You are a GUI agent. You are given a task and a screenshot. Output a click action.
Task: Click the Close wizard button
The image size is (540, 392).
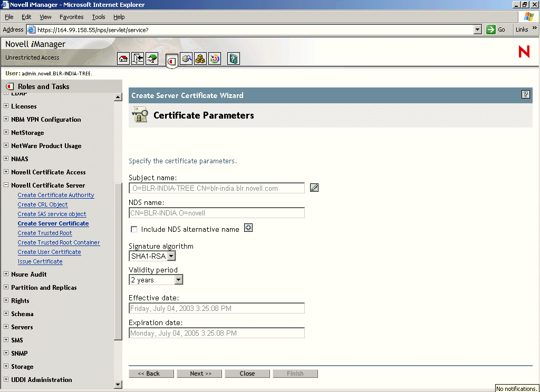(247, 374)
